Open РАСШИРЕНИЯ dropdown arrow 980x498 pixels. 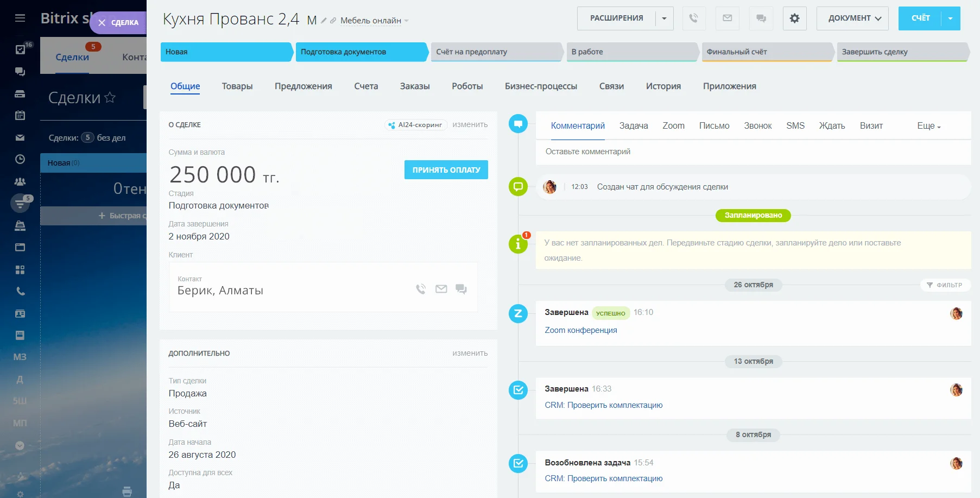pyautogui.click(x=664, y=18)
